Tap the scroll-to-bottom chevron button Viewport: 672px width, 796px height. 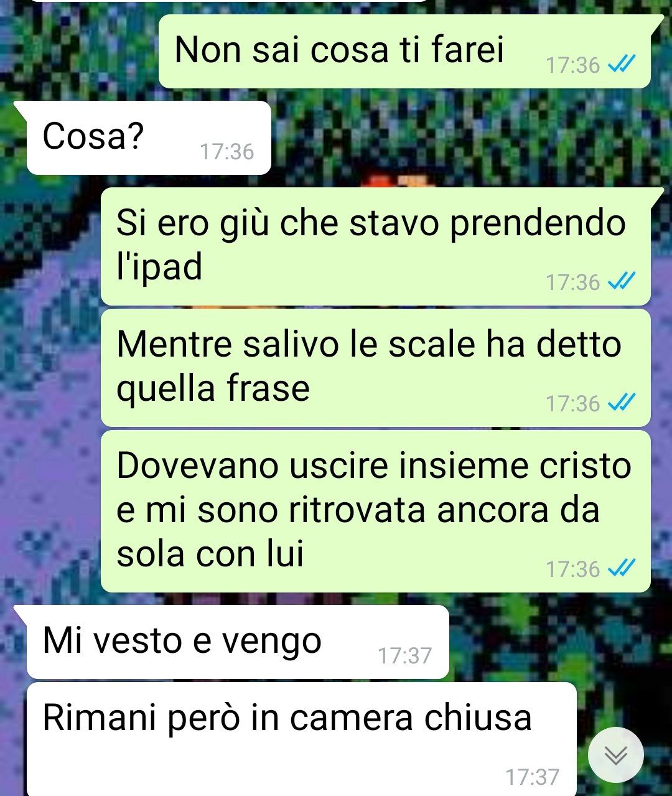tap(616, 755)
